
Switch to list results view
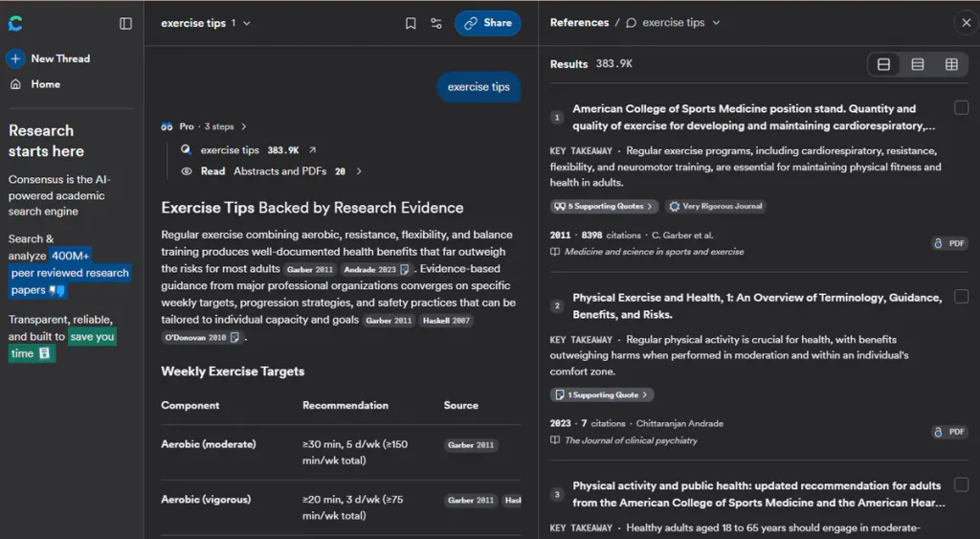pyautogui.click(x=918, y=64)
